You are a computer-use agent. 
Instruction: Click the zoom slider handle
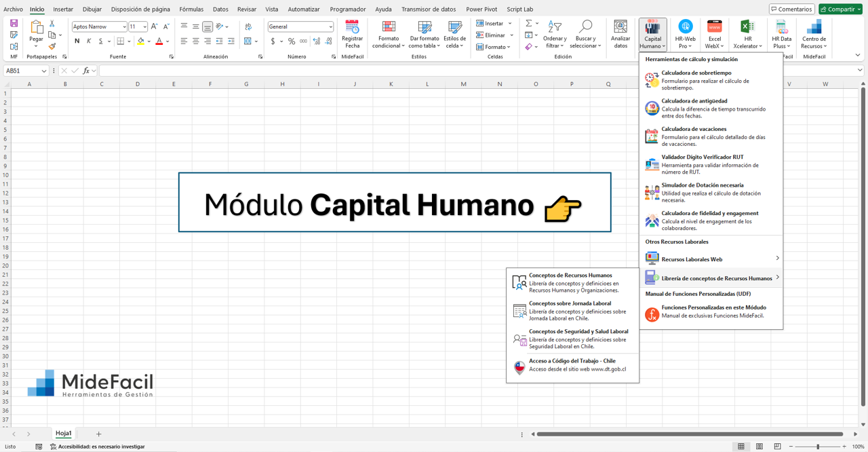818,447
